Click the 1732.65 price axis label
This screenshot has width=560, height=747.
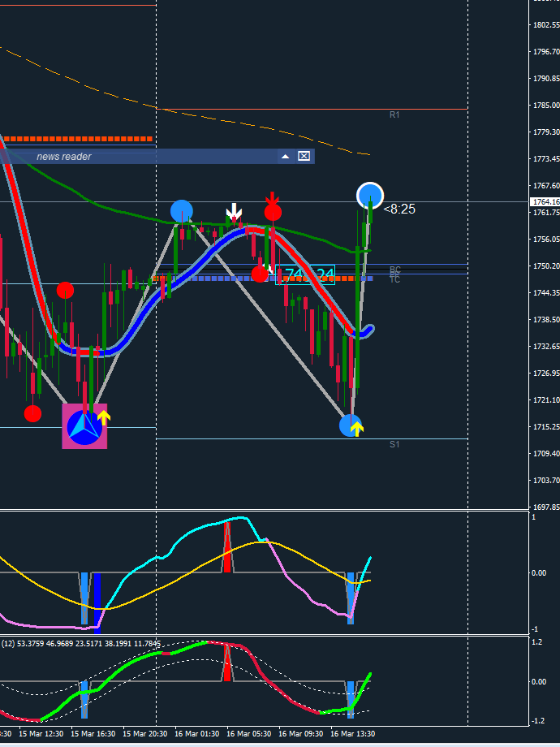pos(547,347)
